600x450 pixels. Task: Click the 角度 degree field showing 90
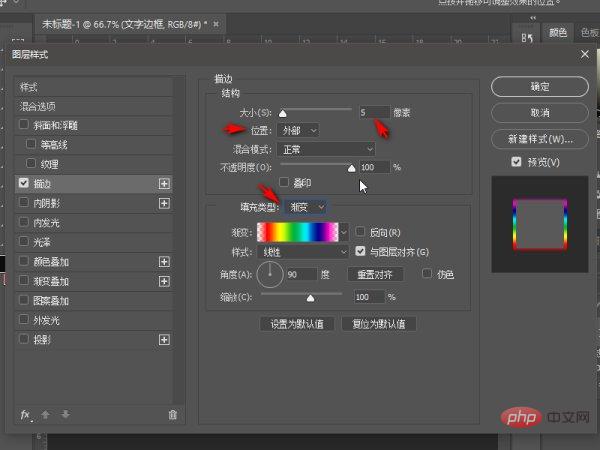click(x=301, y=274)
